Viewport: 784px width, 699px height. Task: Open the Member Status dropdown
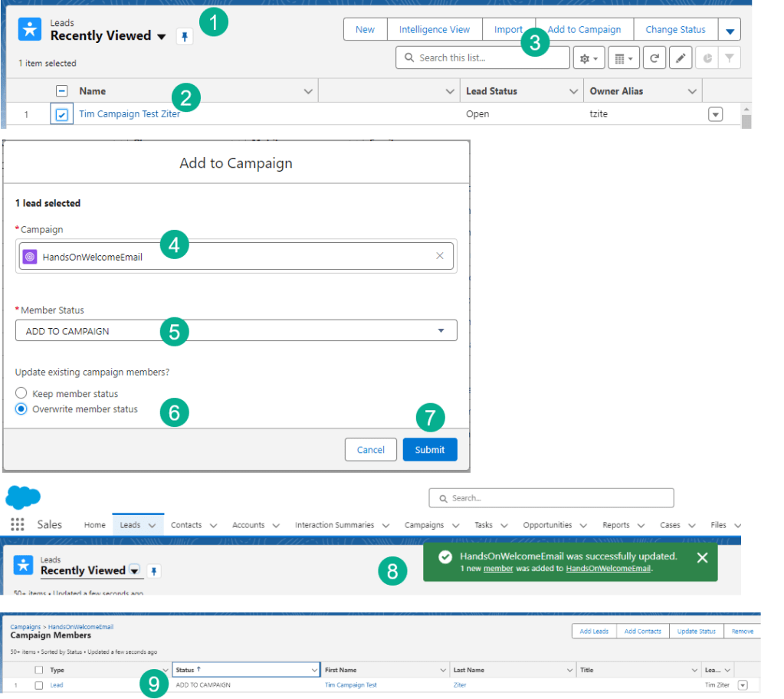click(236, 331)
